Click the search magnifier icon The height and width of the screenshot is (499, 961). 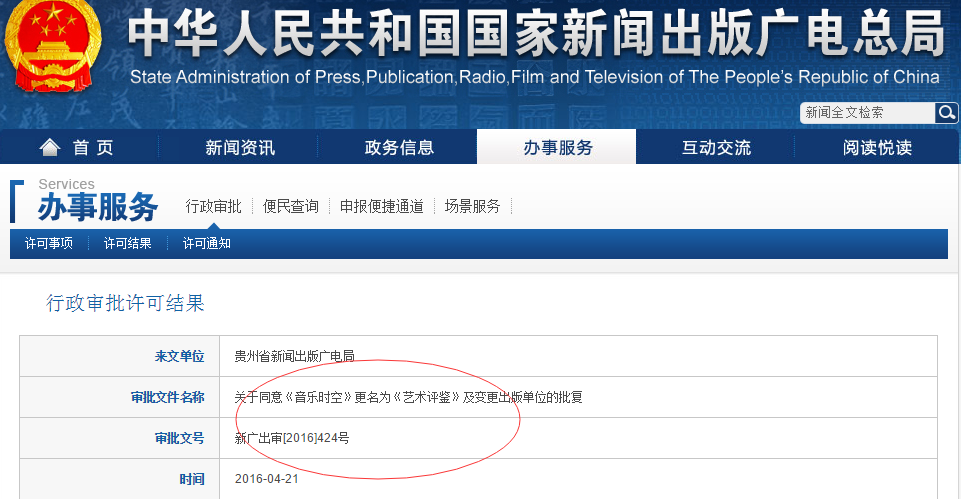(946, 113)
